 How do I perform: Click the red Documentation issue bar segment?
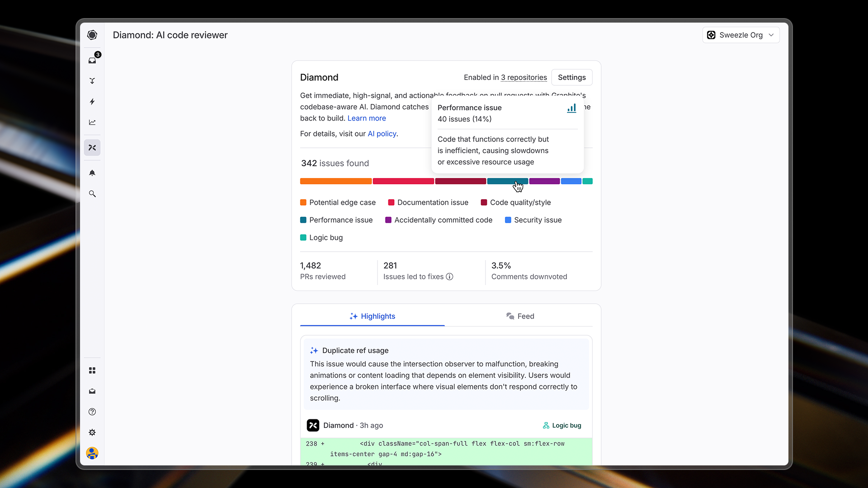point(403,181)
